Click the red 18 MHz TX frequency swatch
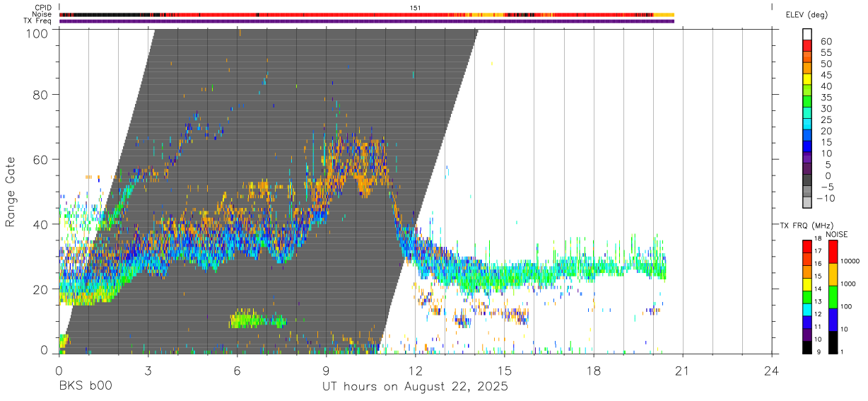 [808, 247]
